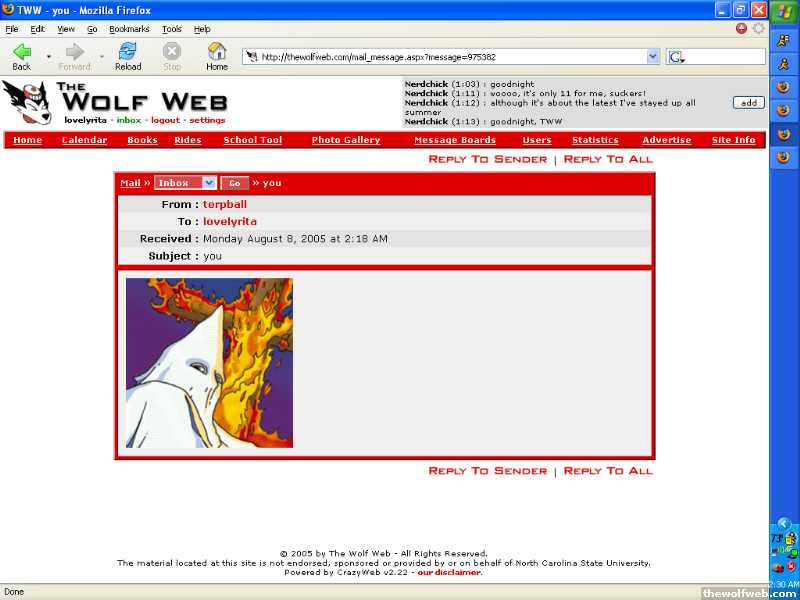Open the Inbox folder dropdown
This screenshot has height=600, width=800.
click(x=209, y=183)
